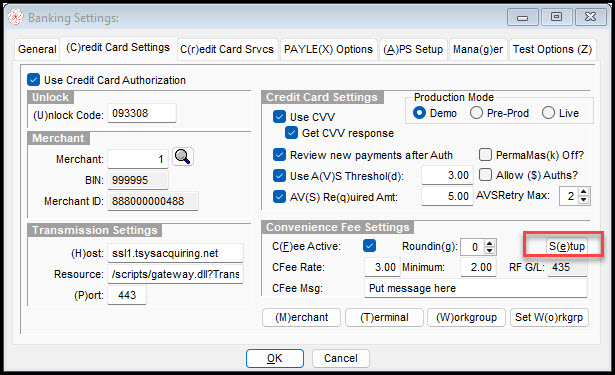Select the Live production mode radio

tap(548, 113)
